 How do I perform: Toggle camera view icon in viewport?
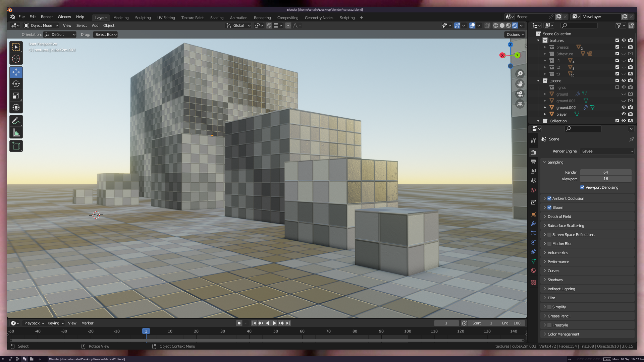(520, 94)
